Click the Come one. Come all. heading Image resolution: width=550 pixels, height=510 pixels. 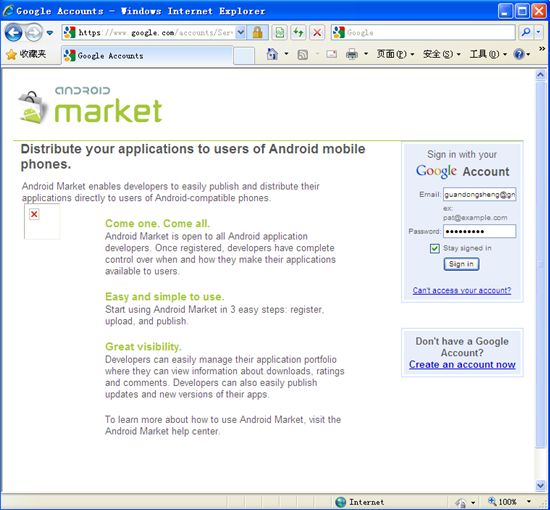pos(157,223)
